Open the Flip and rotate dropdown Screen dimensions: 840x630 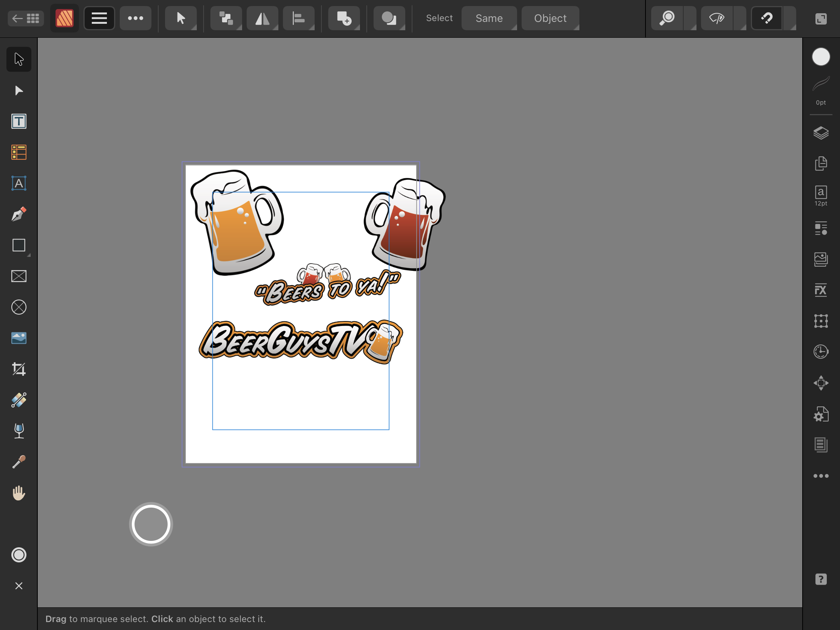pos(262,18)
